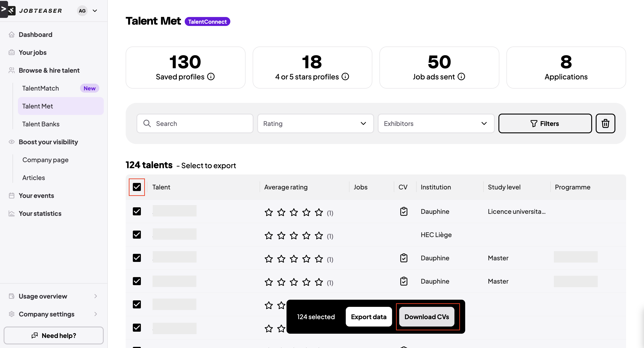Click the info icon next to Saved profiles
Screen dimensions: 644x348
click(211, 76)
